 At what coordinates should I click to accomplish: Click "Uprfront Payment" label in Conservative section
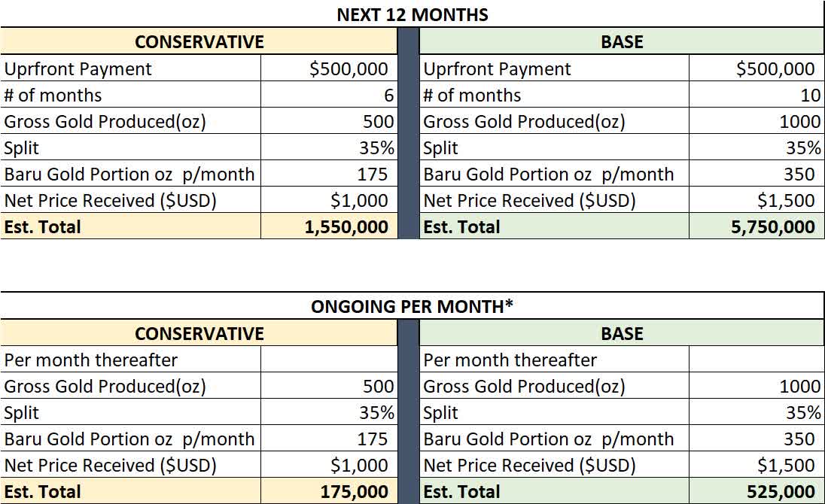tap(78, 69)
